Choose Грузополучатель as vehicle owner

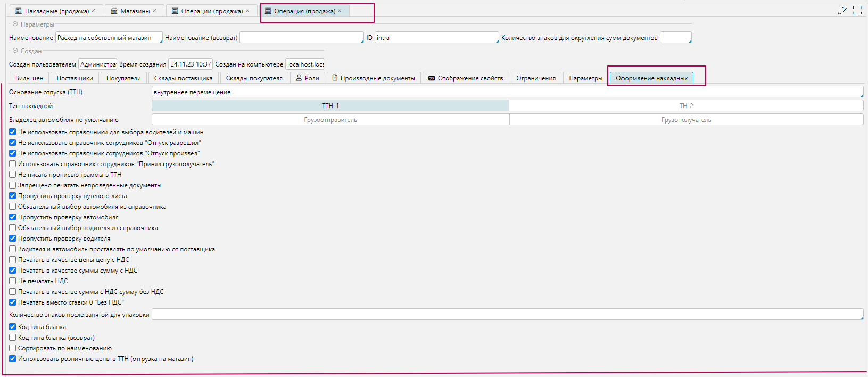tap(686, 120)
